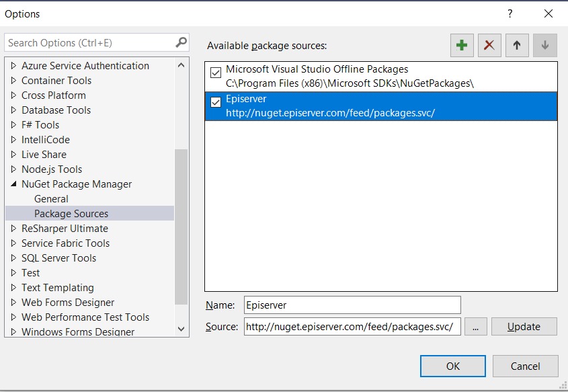This screenshot has height=392, width=568.
Task: Expand the ReSharper Ultimate node
Action: tap(13, 229)
